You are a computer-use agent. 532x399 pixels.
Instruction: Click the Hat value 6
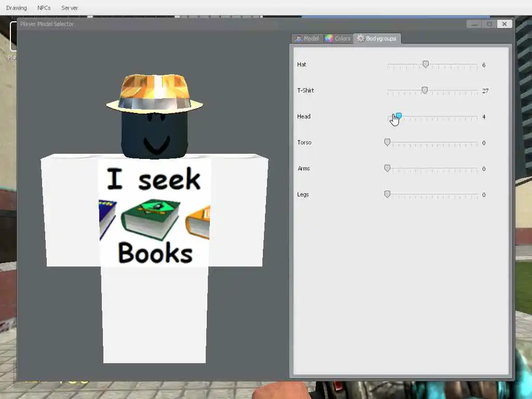pyautogui.click(x=484, y=65)
